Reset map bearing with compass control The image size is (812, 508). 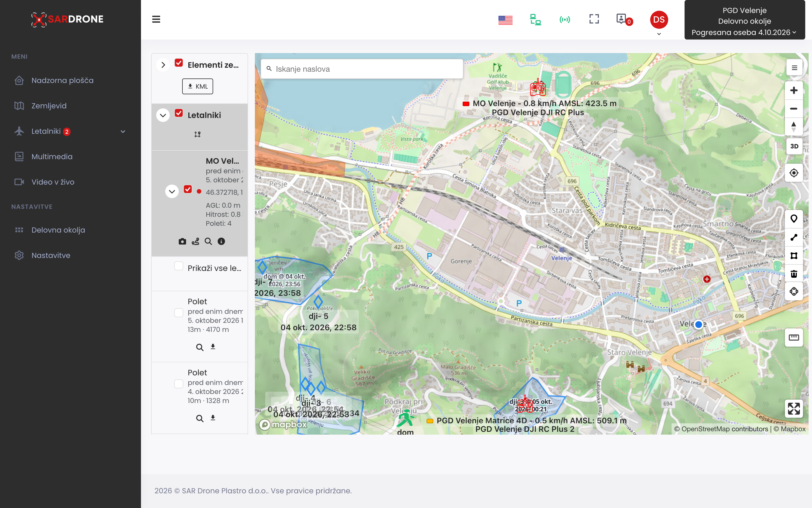(x=794, y=127)
